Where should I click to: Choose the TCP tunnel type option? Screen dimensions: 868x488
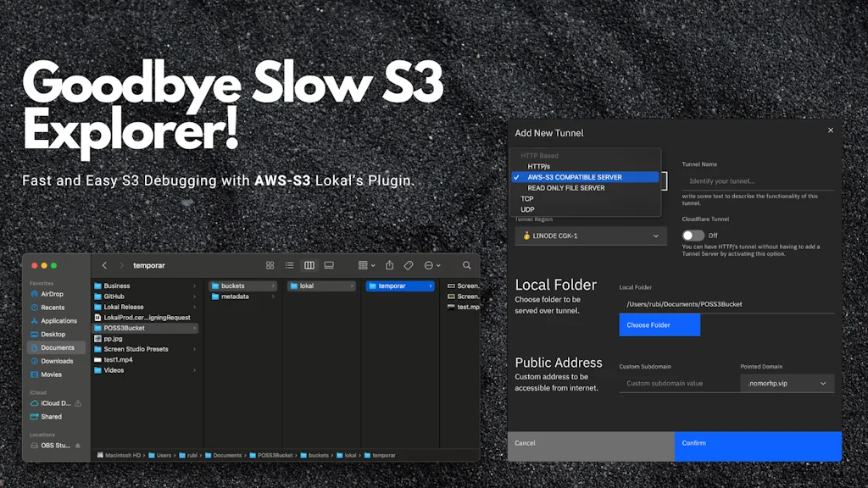pyautogui.click(x=527, y=199)
